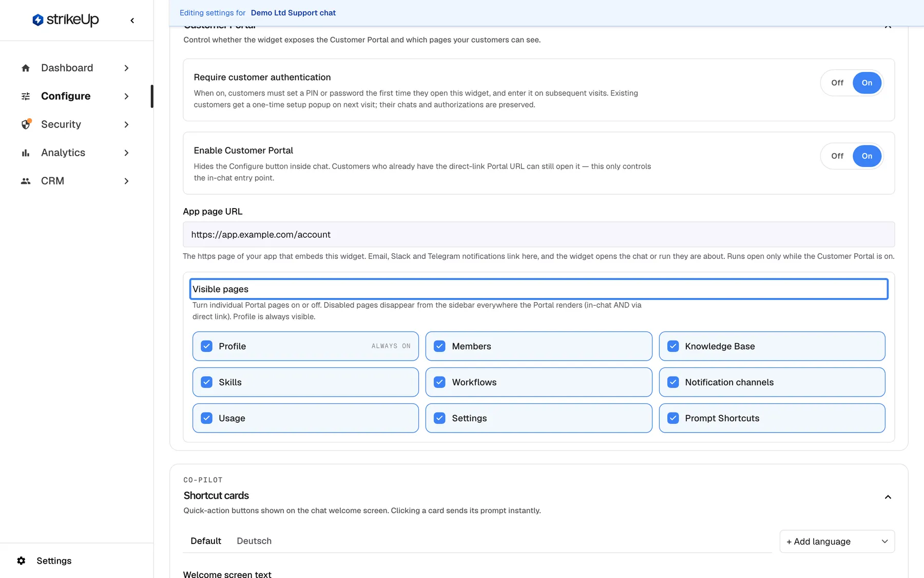Viewport: 924px width, 578px height.
Task: Click On for Require customer authentication
Action: point(867,83)
